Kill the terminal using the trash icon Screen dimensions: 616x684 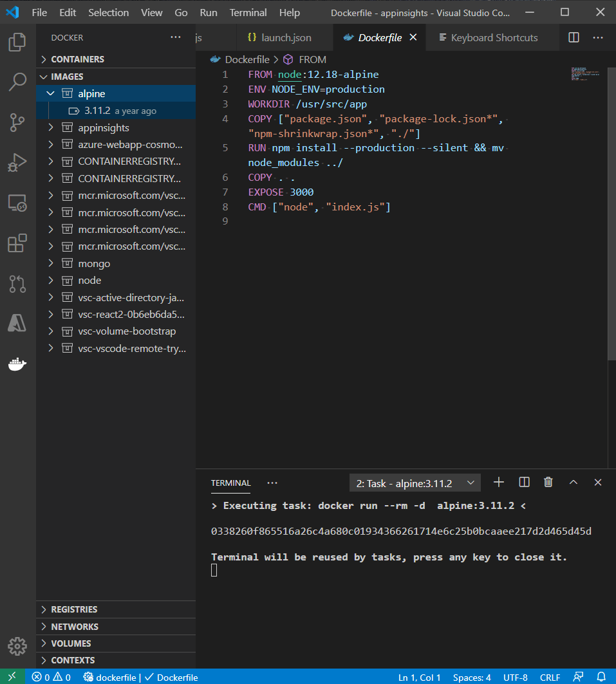[548, 482]
